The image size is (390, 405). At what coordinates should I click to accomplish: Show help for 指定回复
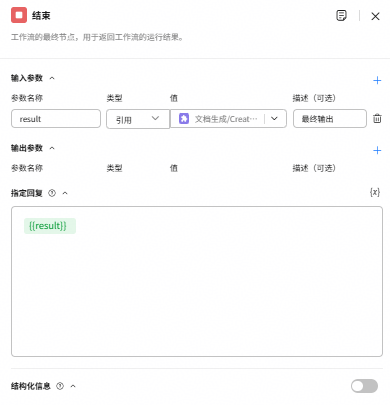(52, 193)
